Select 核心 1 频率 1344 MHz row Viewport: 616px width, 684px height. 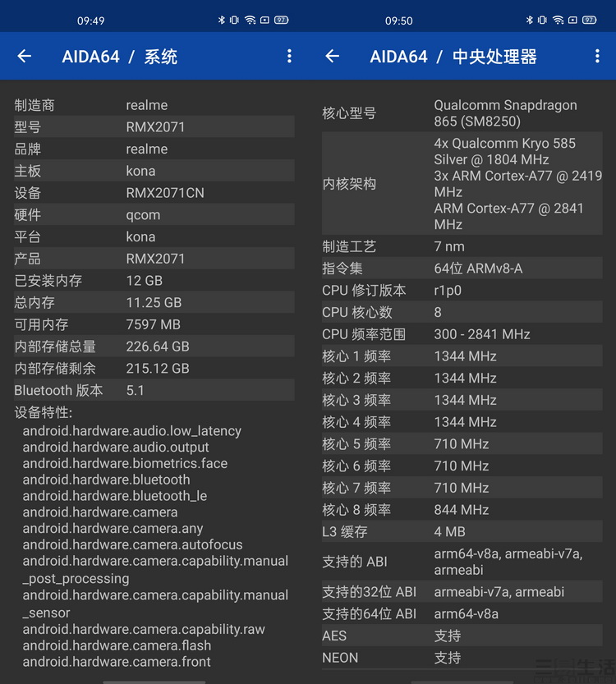[x=462, y=356]
